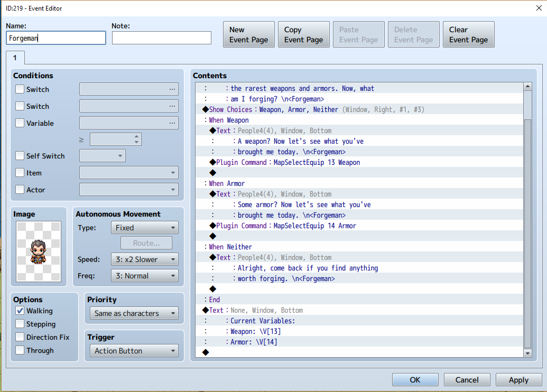The image size is (547, 392).
Task: Click the scrollbar up arrow in Contents
Action: click(527, 87)
